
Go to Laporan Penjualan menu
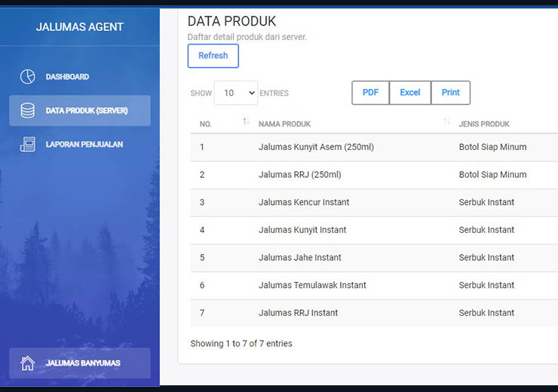(84, 145)
